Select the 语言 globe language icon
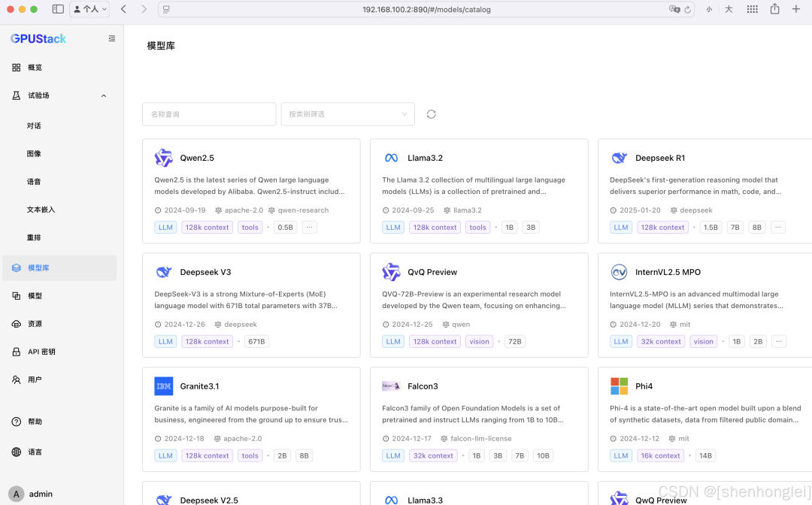Screen dimensions: 812x505 16,452
